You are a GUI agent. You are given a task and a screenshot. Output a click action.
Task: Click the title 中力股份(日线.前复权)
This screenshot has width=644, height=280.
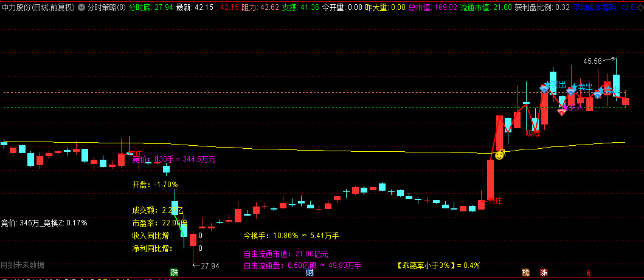coord(38,7)
